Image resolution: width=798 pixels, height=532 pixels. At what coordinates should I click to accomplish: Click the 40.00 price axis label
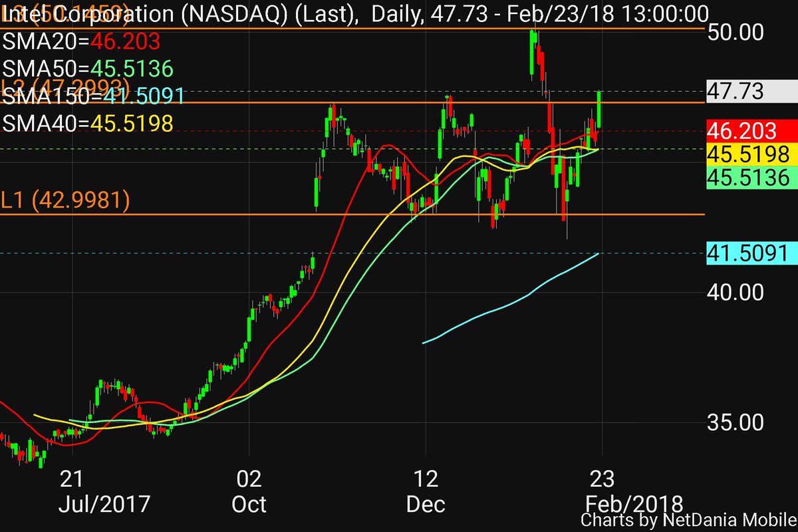point(735,292)
